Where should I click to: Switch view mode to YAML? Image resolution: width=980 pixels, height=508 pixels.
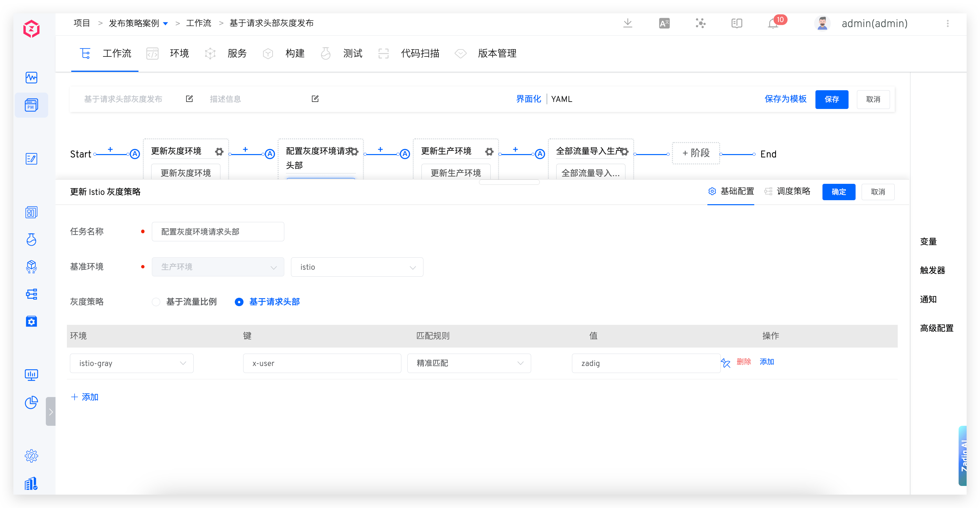[561, 99]
